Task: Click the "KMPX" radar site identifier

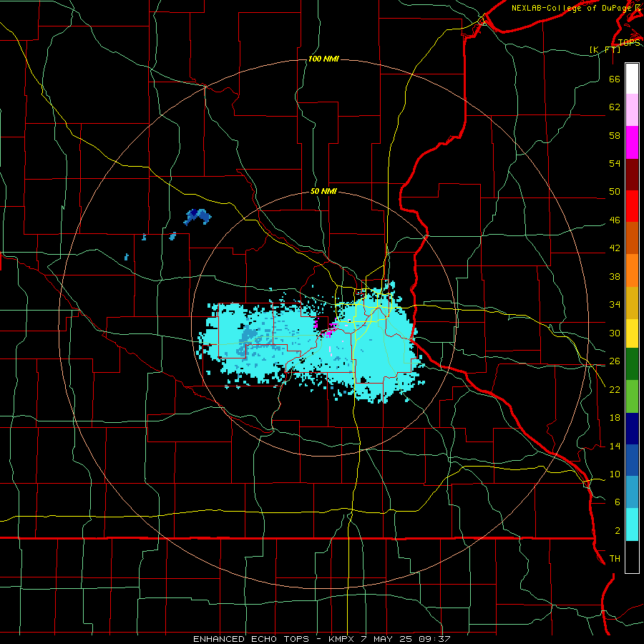Action: tap(341, 639)
